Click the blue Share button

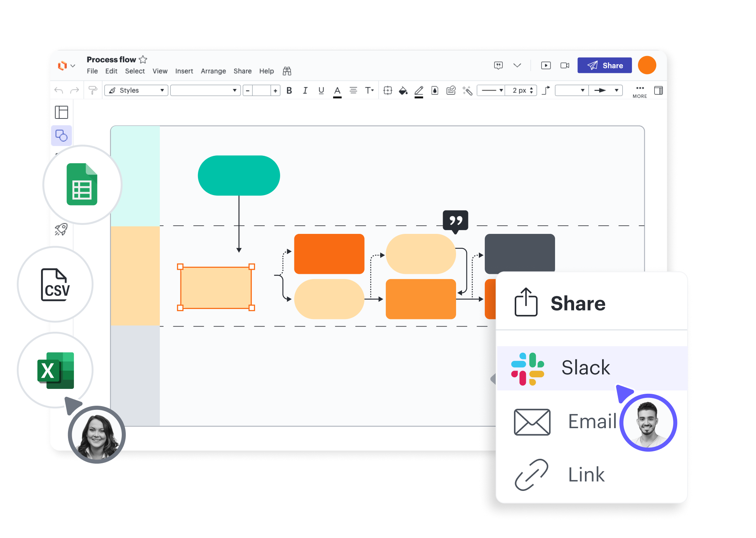[x=604, y=65]
